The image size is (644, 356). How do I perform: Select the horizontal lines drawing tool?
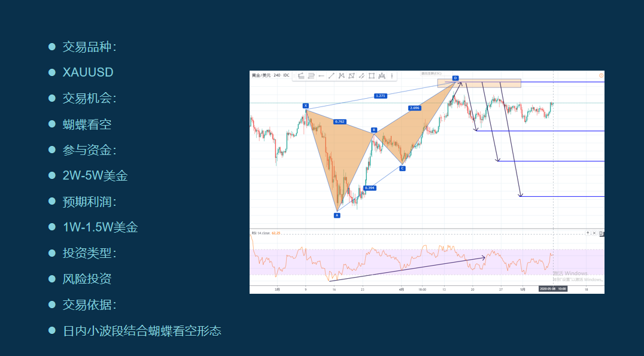(311, 75)
